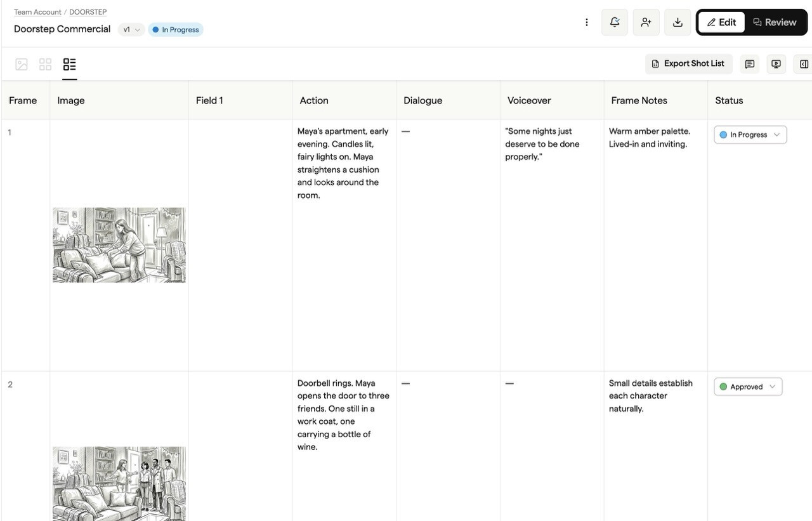Click the Field 1 column header
This screenshot has height=521, width=812.
click(240, 100)
